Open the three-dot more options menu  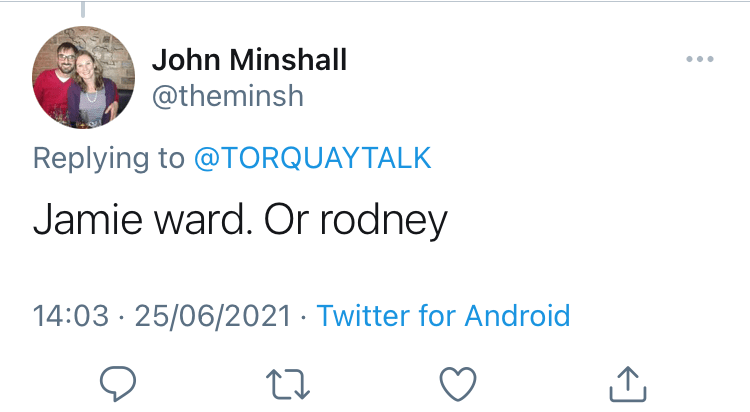(700, 60)
